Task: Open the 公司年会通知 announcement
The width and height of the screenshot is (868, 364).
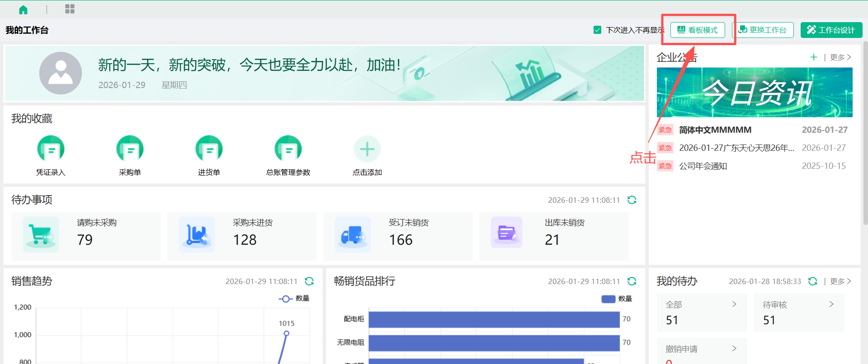Action: point(703,166)
